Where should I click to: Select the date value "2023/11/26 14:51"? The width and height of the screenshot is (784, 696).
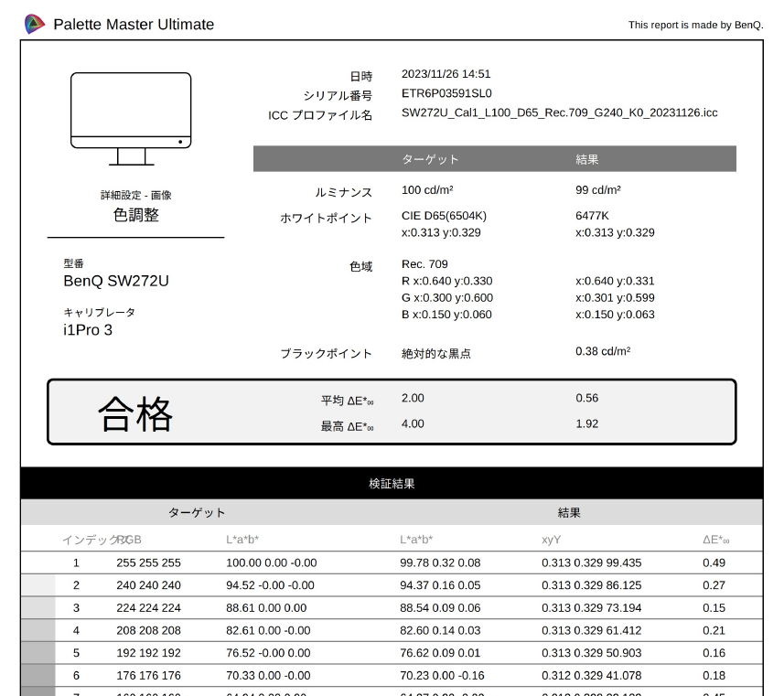coord(446,74)
